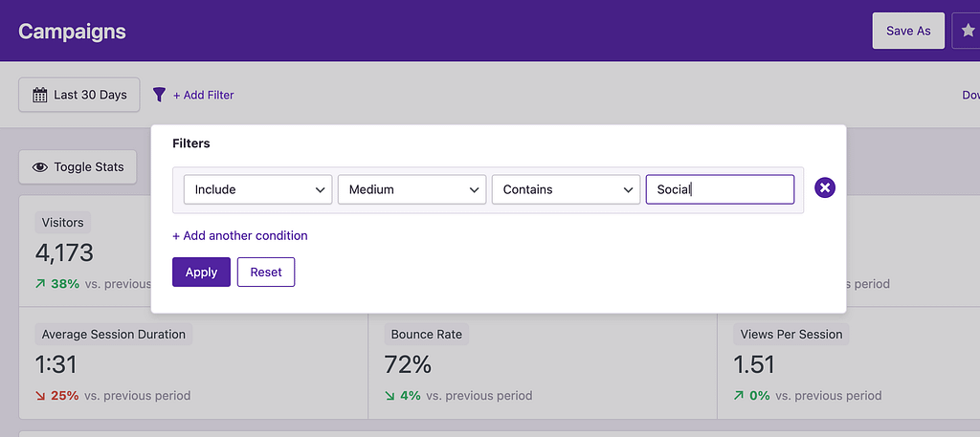The width and height of the screenshot is (980, 437).
Task: Apply the filter
Action: click(201, 272)
